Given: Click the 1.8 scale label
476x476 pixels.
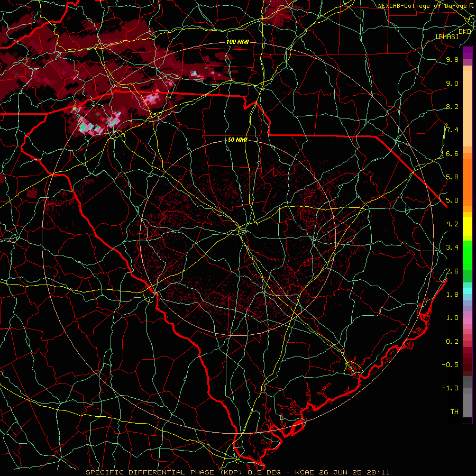Looking at the screenshot, I should pyautogui.click(x=452, y=295).
